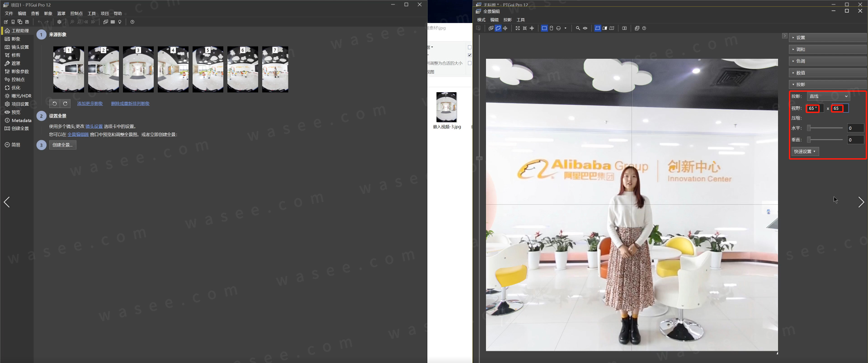Toggle the checked checkbox in middle file panel
Viewport: 868px width, 363px height.
pyautogui.click(x=470, y=55)
